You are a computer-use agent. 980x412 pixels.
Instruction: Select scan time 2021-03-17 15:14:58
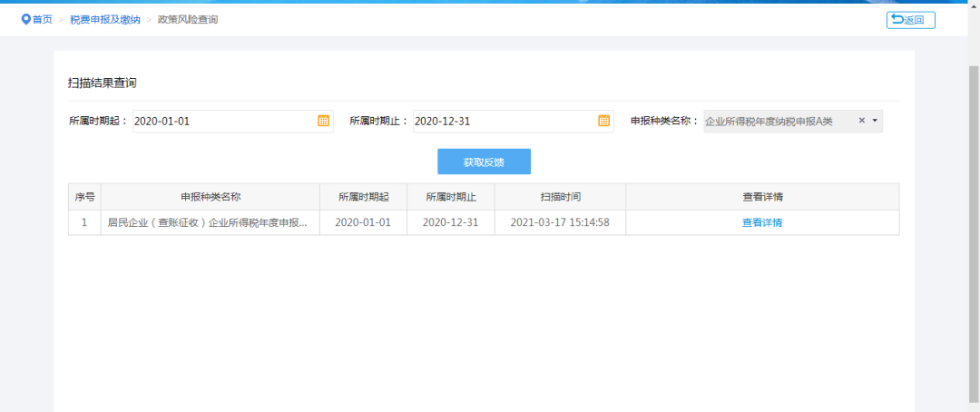[560, 222]
